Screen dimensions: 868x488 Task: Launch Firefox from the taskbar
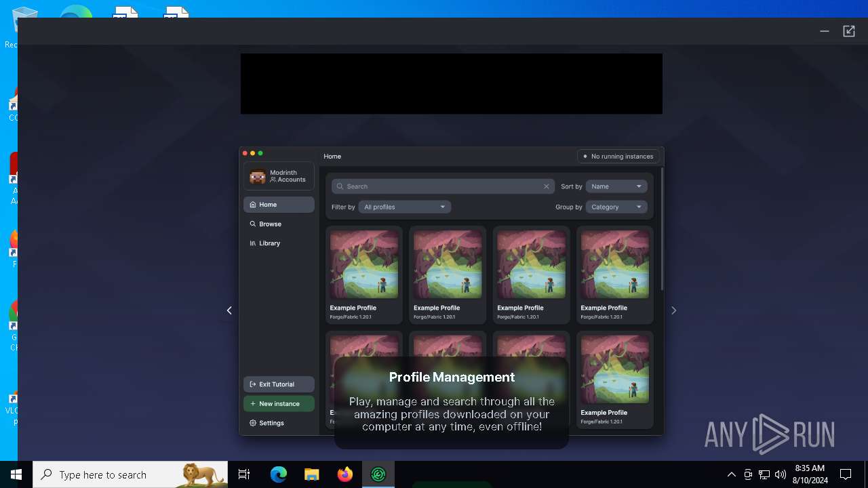pos(344,474)
